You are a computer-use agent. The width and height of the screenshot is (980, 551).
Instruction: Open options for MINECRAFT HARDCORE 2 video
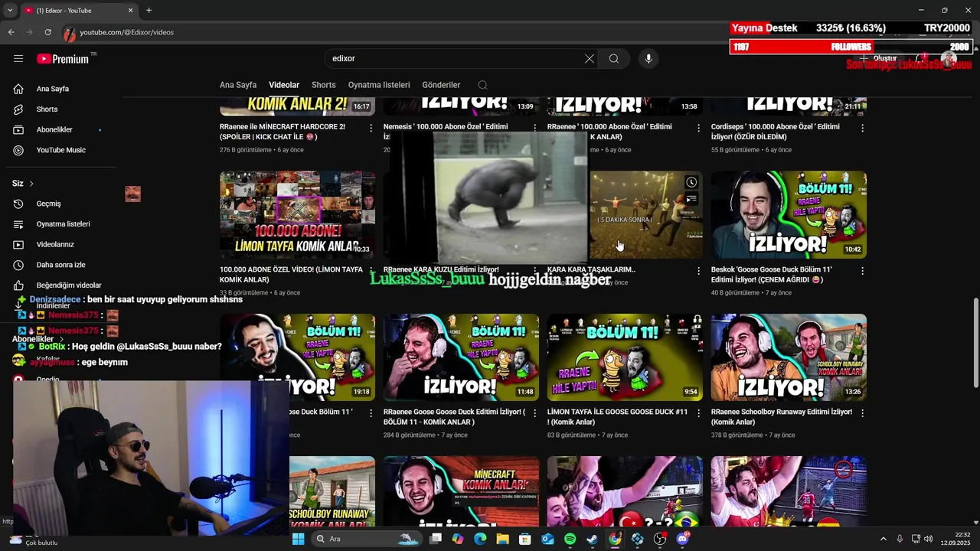[371, 128]
